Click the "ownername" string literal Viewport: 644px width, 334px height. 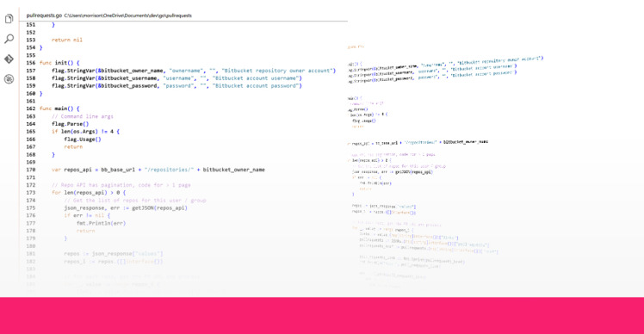[x=186, y=71]
